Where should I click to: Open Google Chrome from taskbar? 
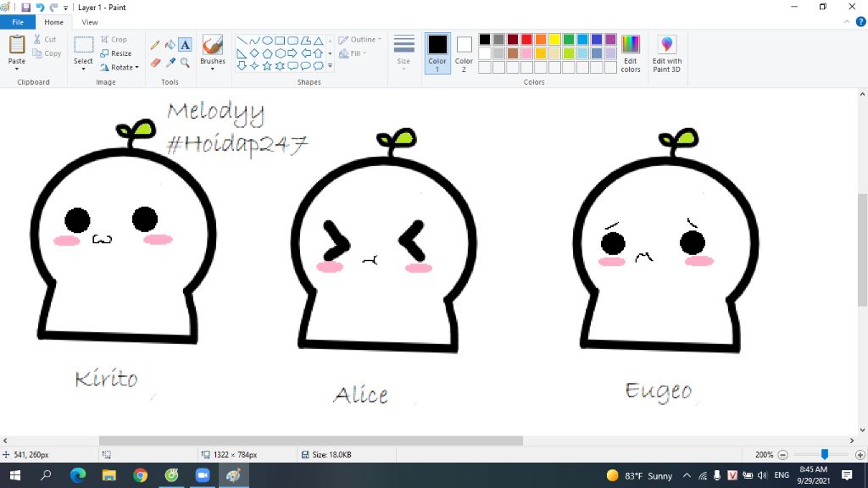[x=140, y=475]
